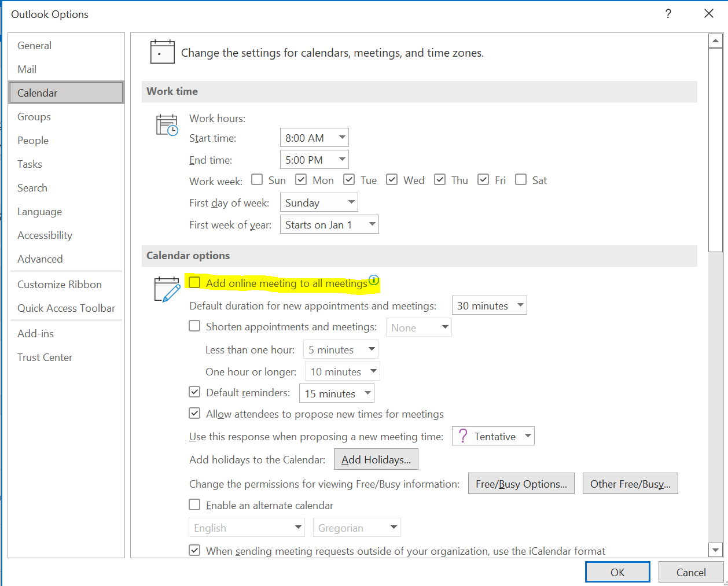Close the Outlook Options dialog

tap(709, 13)
